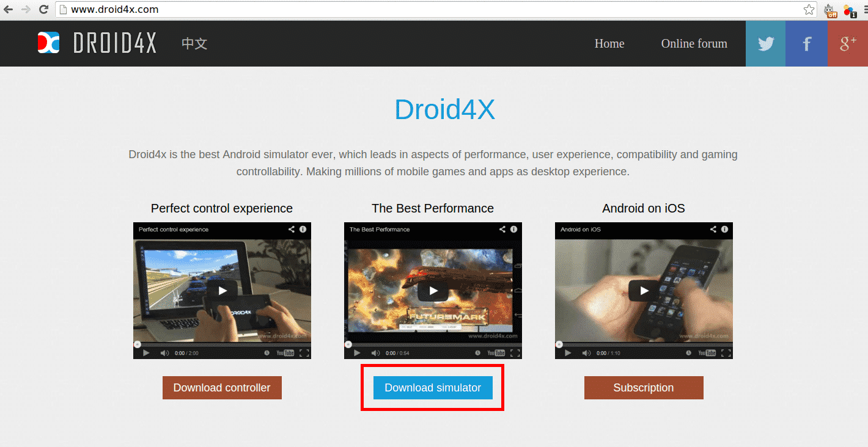Share the Perfect control experience video
The width and height of the screenshot is (868, 447).
coord(292,230)
